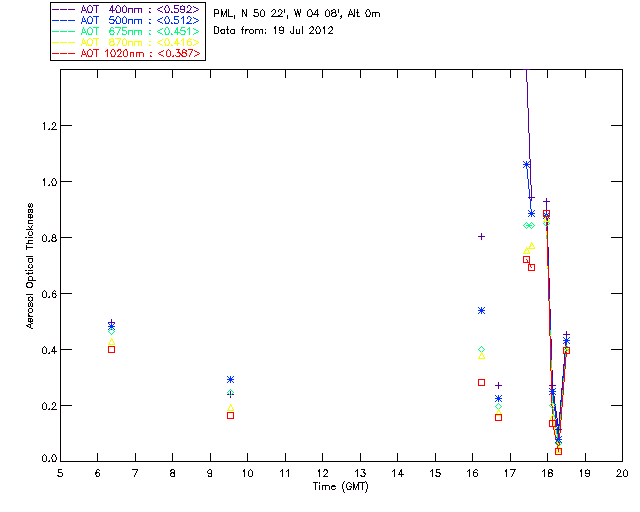
Task: Click the x-axis tick label "9"
Action: pos(210,473)
